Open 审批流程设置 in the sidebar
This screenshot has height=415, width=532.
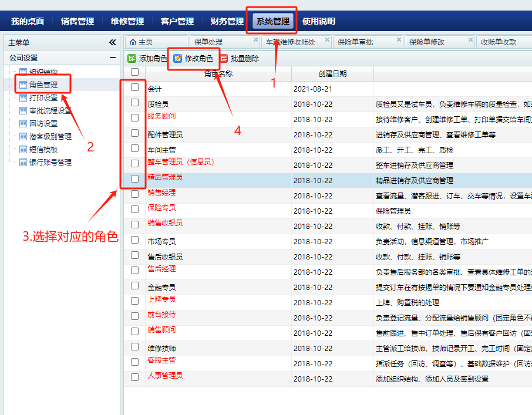pos(50,111)
